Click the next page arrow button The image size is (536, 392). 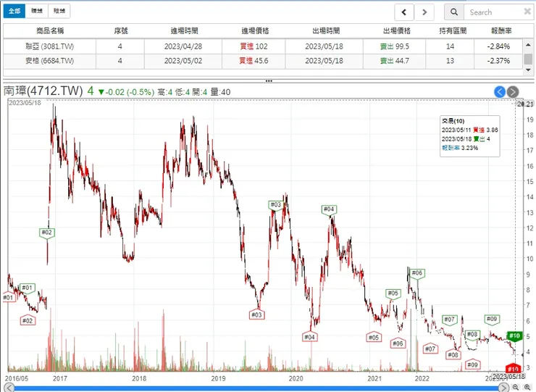(424, 12)
